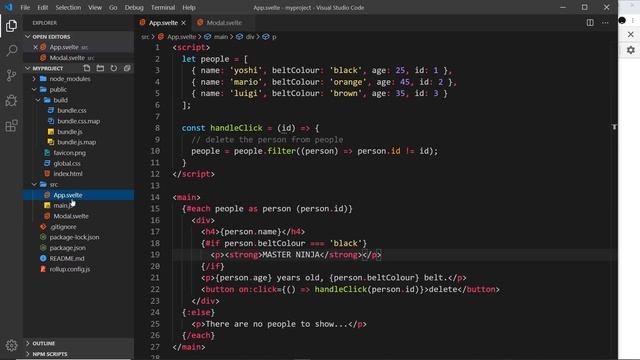640x360 pixels.
Task: Expand the node_modules folder
Action: tap(34, 79)
